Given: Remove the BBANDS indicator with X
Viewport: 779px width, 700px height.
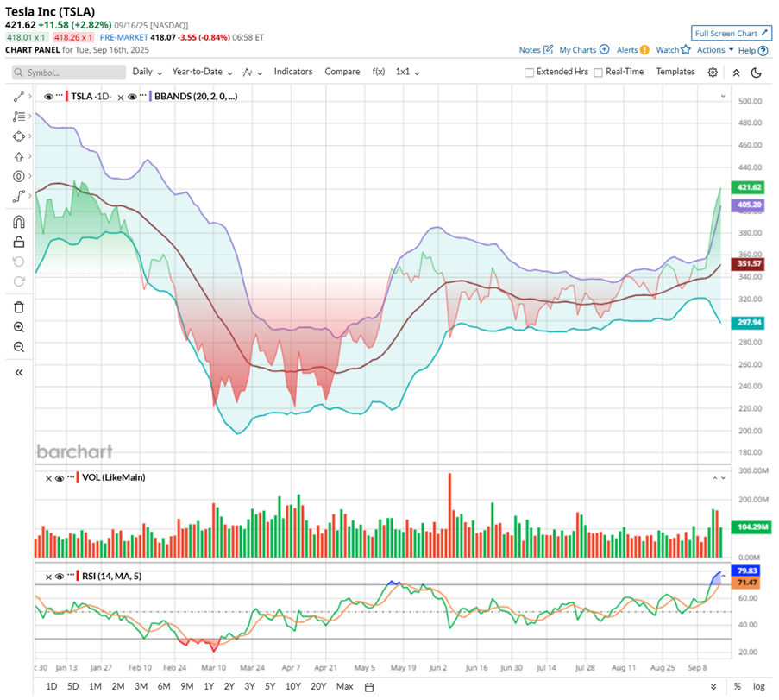Looking at the screenshot, I should 120,98.
